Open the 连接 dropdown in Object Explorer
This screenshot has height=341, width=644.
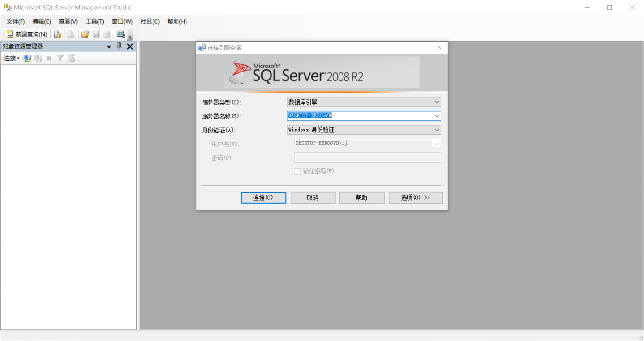click(x=12, y=58)
